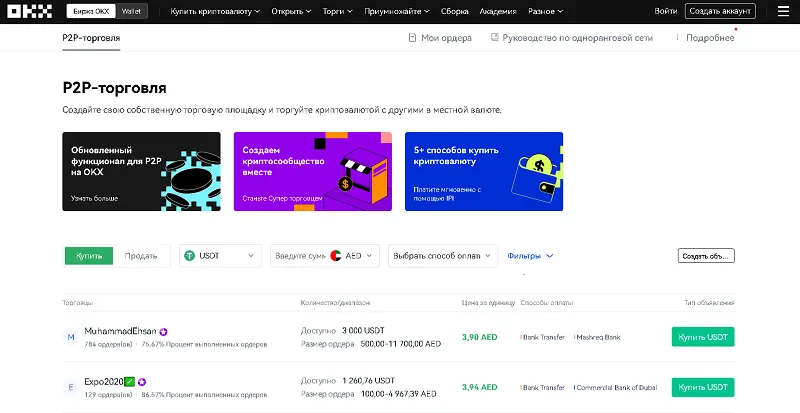Click MuhammadEhsan's avatar icon M
This screenshot has width=800, height=413.
[x=71, y=337]
